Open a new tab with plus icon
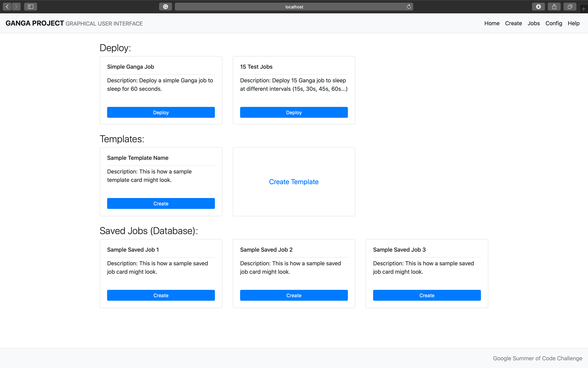 [x=584, y=9]
